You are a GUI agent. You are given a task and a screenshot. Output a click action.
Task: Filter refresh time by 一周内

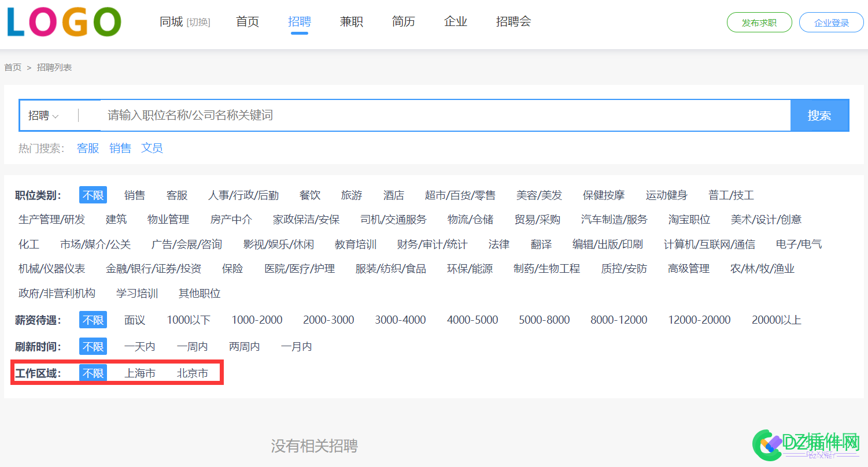(193, 347)
